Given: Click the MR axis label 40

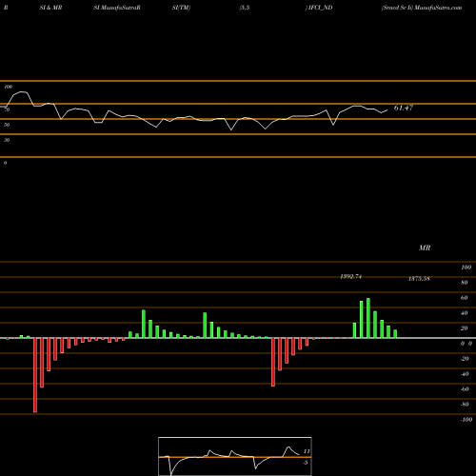Looking at the screenshot, I should pos(465,313).
